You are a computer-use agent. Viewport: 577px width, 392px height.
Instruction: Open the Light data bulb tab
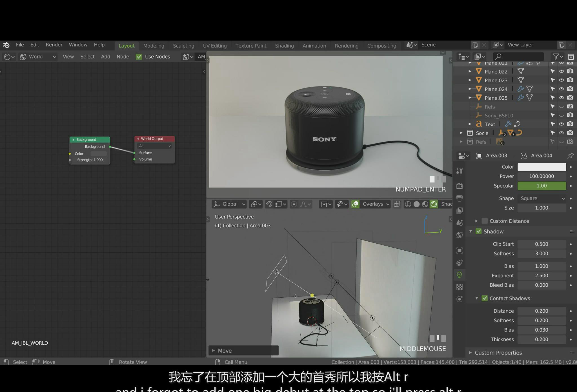tap(460, 275)
